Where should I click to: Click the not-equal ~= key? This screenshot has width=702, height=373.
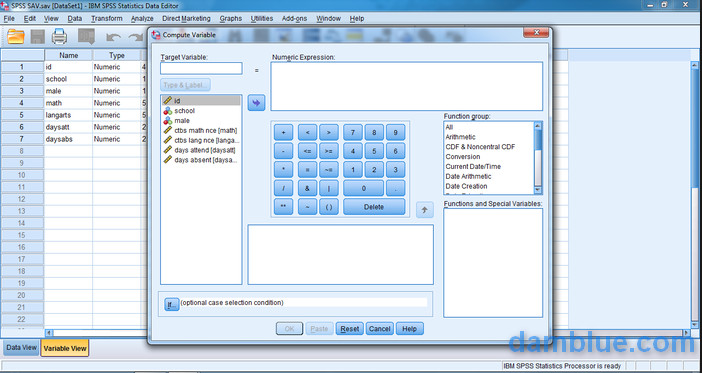(329, 170)
